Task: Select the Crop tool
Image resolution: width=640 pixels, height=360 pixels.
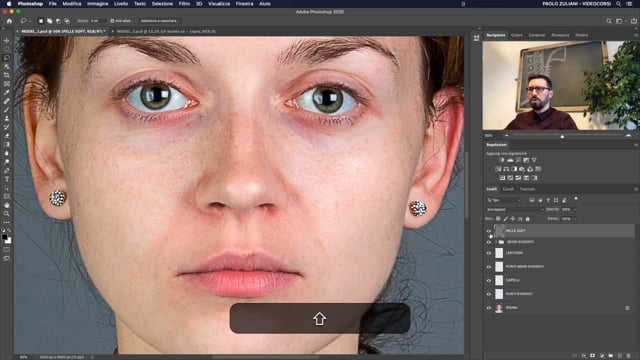Action: (x=7, y=75)
